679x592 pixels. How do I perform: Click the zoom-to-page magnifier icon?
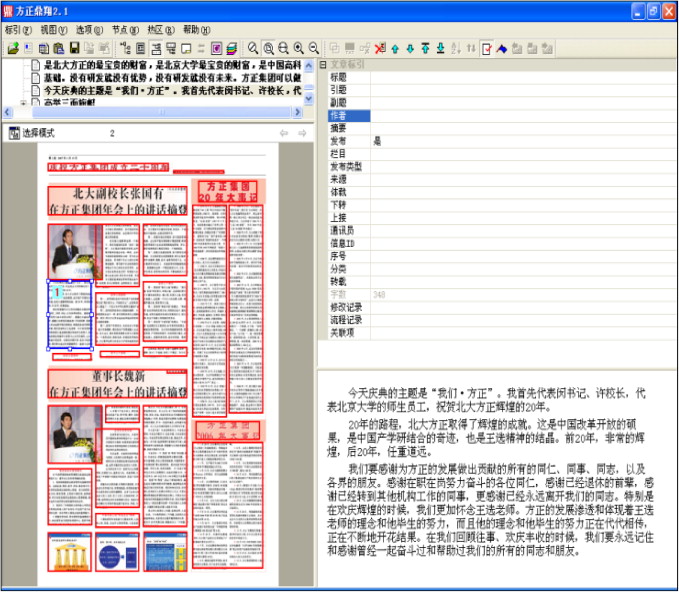[x=268, y=48]
